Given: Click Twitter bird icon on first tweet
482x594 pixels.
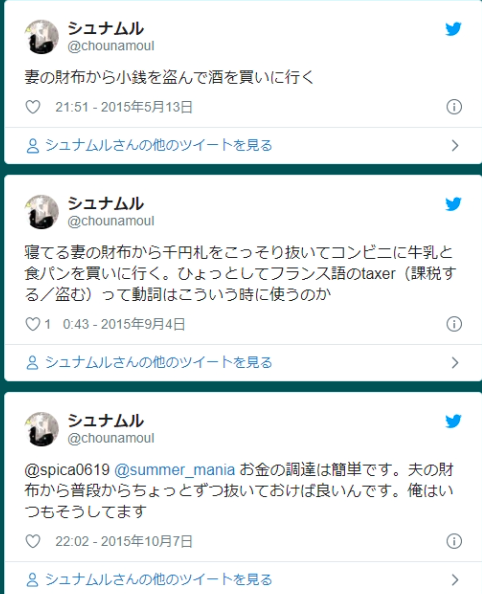Looking at the screenshot, I should point(453,29).
